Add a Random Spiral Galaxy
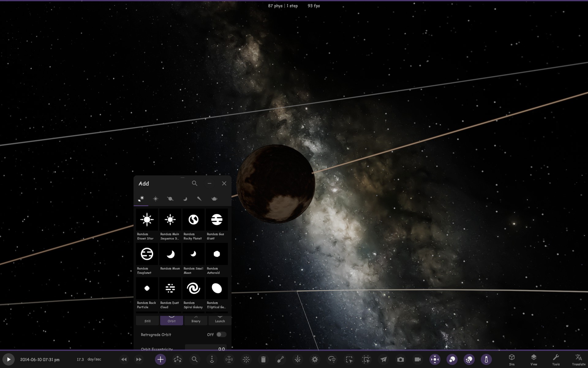 pos(193,288)
